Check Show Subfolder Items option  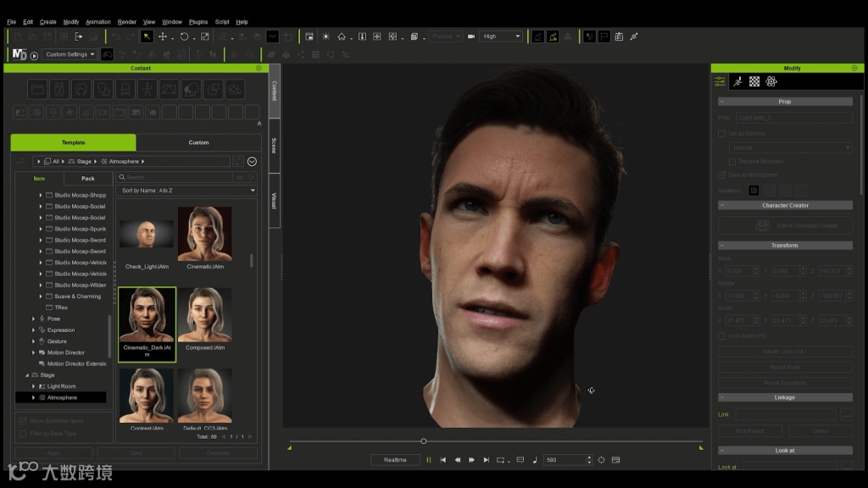[22, 420]
